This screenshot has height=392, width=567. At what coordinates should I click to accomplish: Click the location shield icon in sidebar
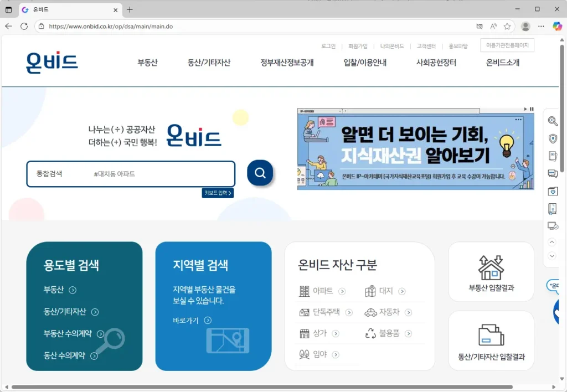tap(552, 138)
